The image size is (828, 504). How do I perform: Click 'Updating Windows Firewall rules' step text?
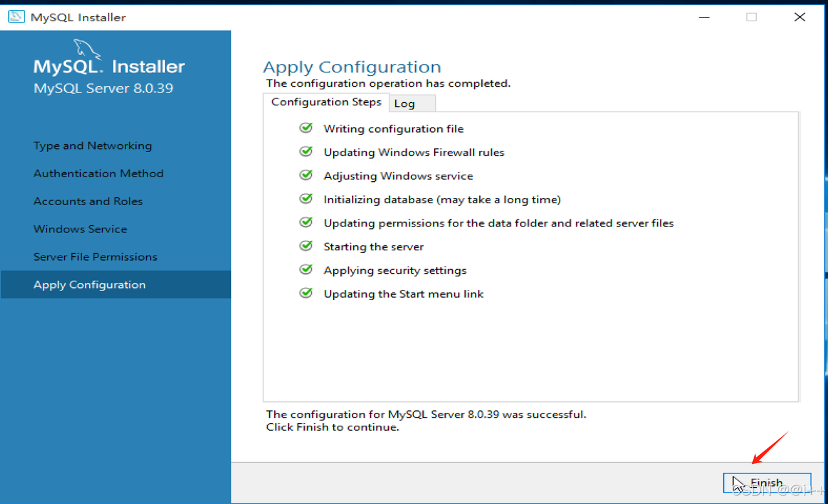(x=414, y=152)
